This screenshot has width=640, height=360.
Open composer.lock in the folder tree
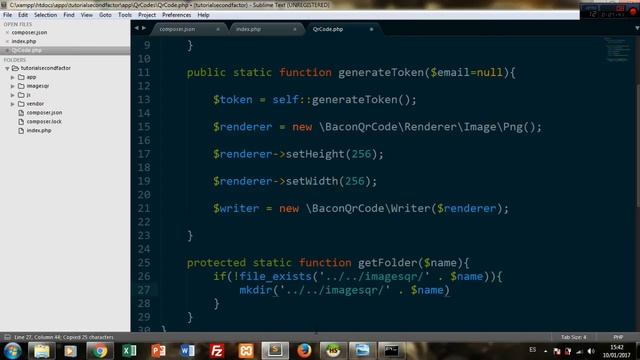pos(44,122)
